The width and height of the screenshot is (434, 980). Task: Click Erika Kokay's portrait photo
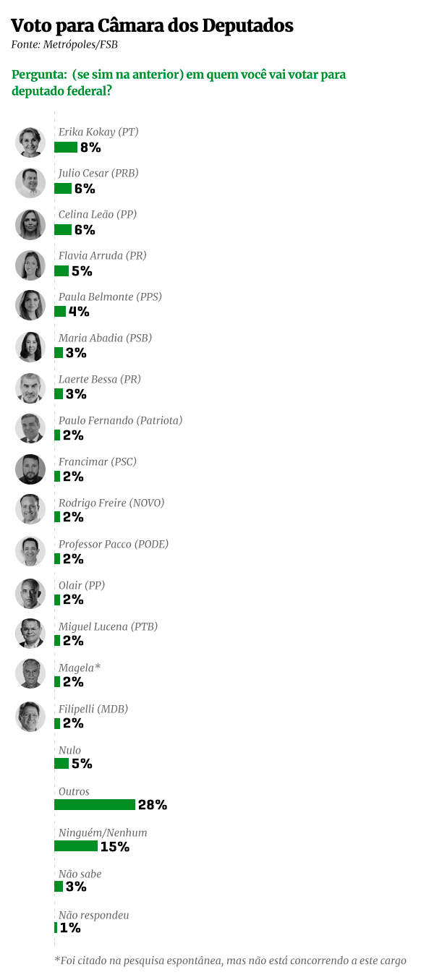30,142
